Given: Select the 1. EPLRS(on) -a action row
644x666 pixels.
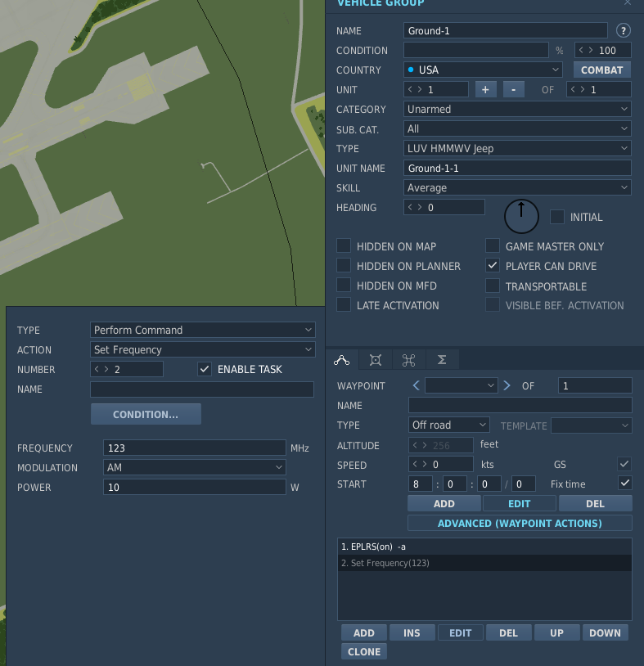Looking at the screenshot, I should tap(484, 547).
